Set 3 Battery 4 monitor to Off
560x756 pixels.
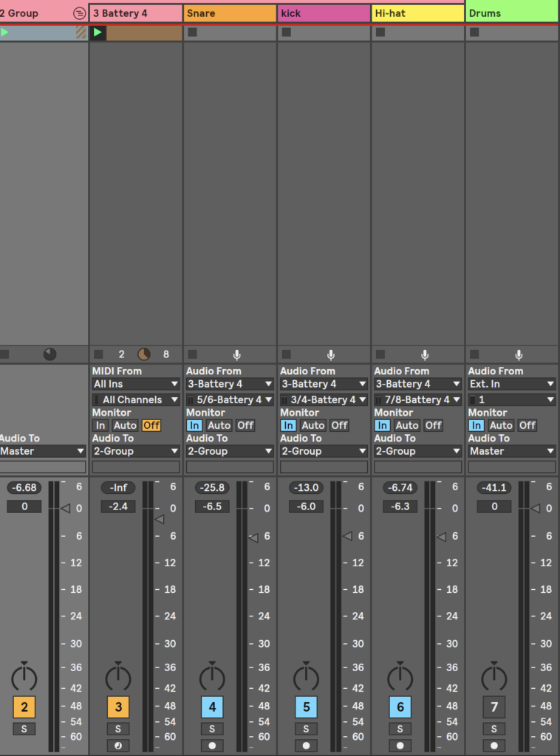(x=151, y=425)
